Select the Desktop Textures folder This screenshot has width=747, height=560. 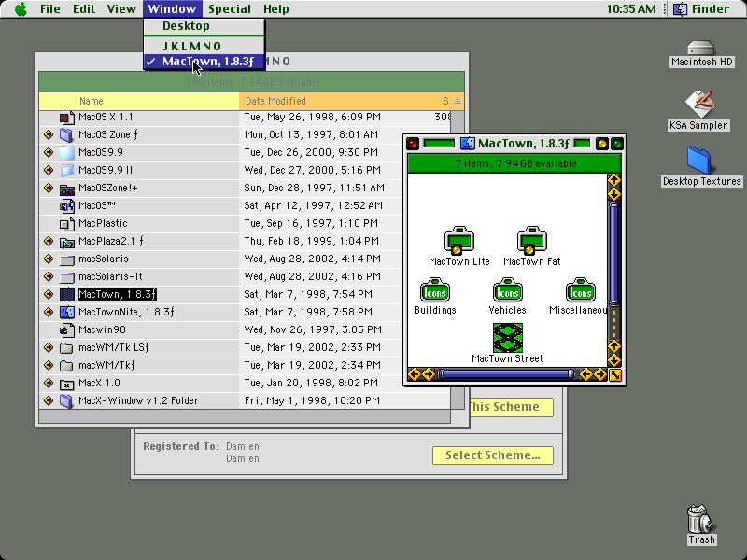(x=698, y=160)
